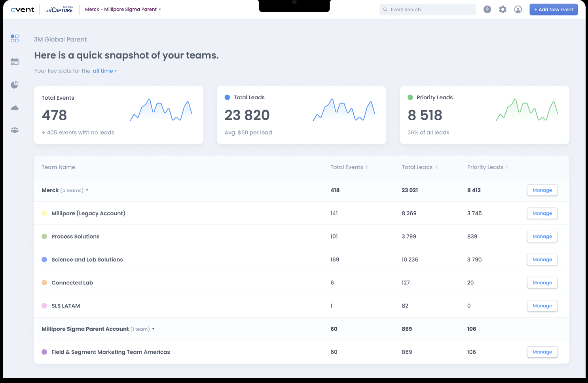Select the Science and Lab Solutions name
The width and height of the screenshot is (588, 383).
click(x=87, y=260)
